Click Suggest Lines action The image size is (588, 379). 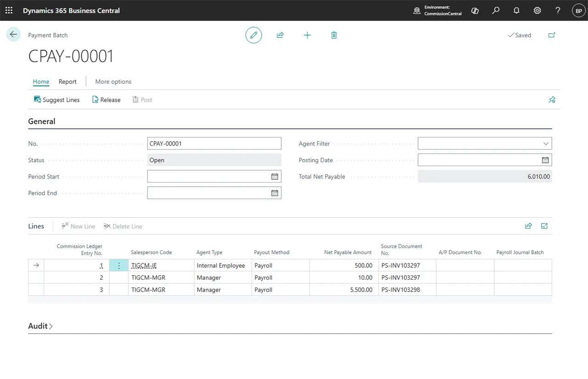pos(57,100)
